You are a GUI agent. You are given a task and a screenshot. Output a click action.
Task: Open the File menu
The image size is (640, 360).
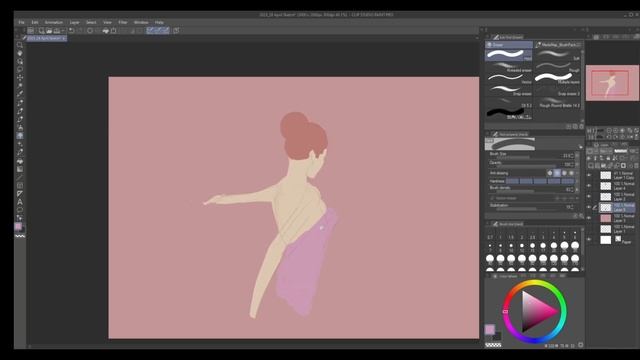point(21,22)
